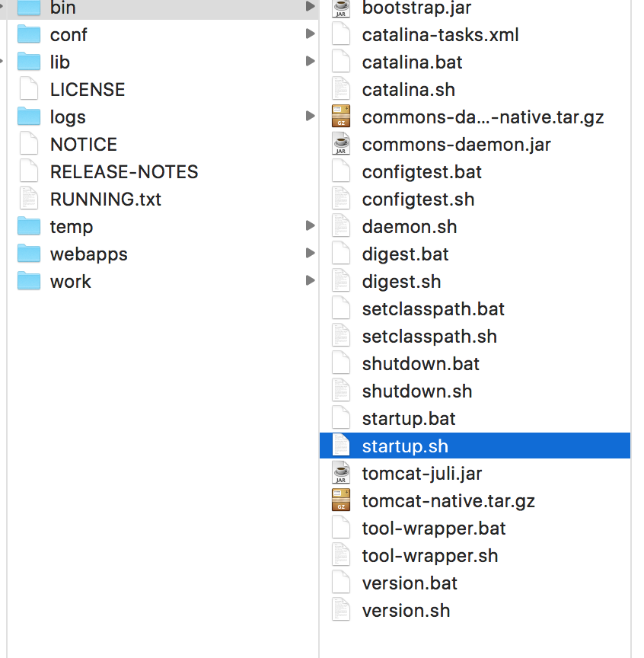Click the bin folder icon
This screenshot has width=644, height=658.
pos(28,8)
